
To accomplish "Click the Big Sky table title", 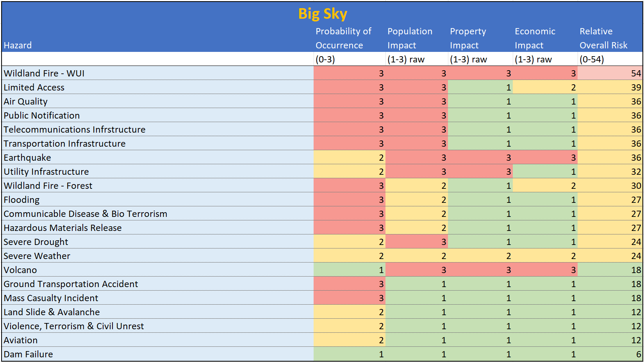I will [322, 14].
